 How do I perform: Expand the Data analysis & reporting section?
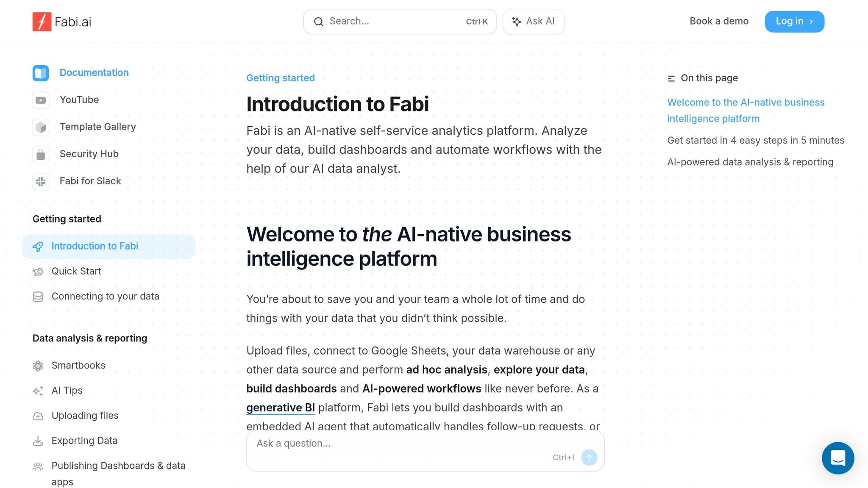pos(89,338)
